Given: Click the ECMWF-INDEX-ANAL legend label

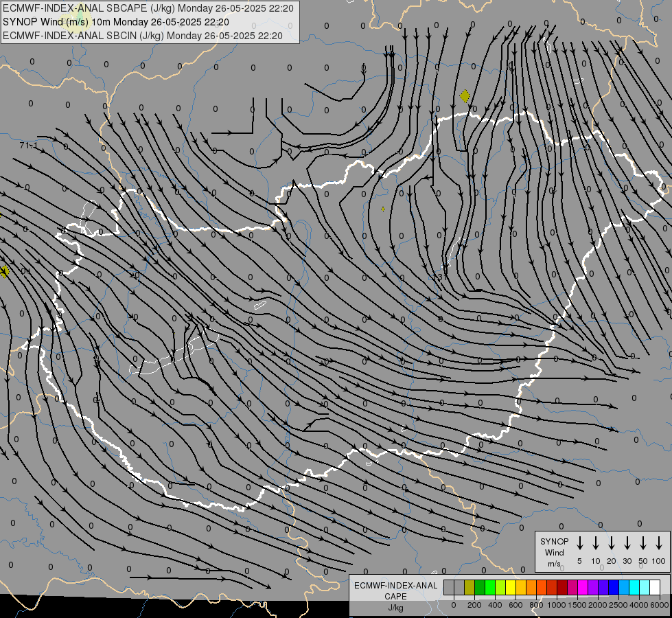Looking at the screenshot, I should (x=395, y=586).
